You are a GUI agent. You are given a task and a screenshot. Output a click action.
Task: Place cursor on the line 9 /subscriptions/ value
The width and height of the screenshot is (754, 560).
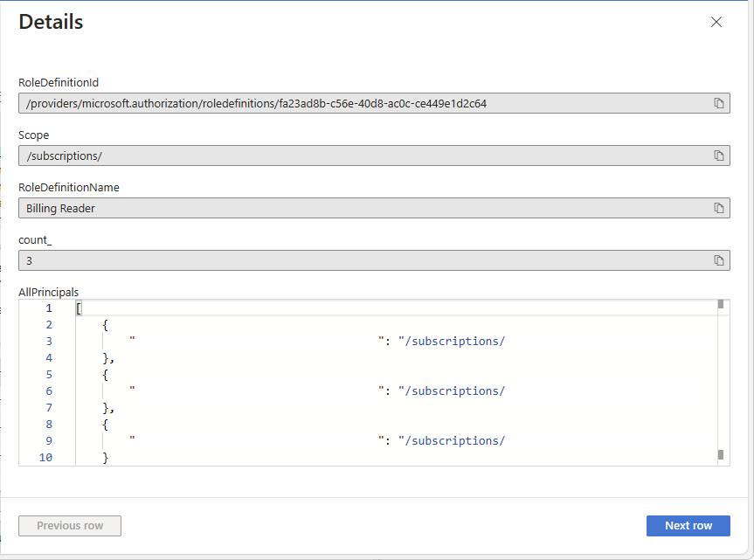pyautogui.click(x=453, y=441)
